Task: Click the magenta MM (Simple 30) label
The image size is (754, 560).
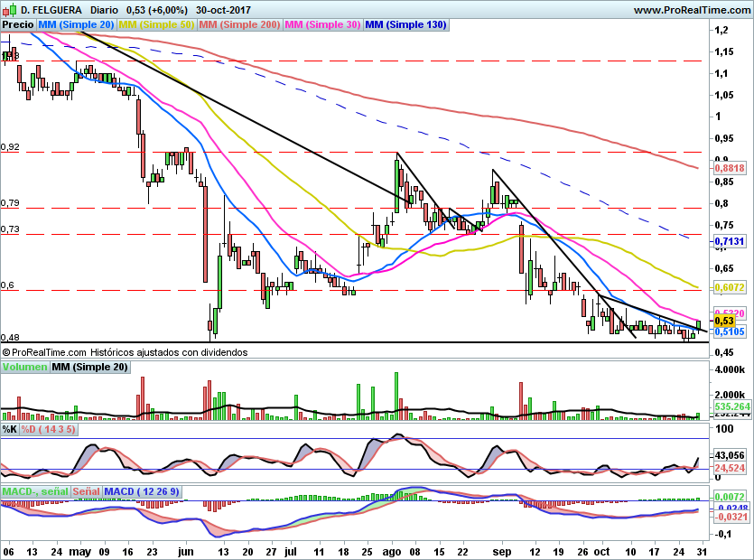Action: coord(322,25)
